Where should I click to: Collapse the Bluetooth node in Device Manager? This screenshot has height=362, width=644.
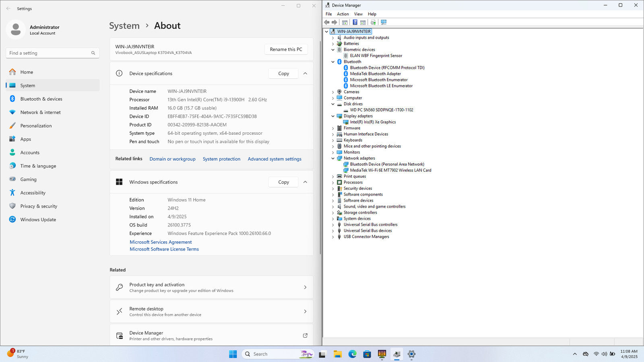click(x=333, y=62)
